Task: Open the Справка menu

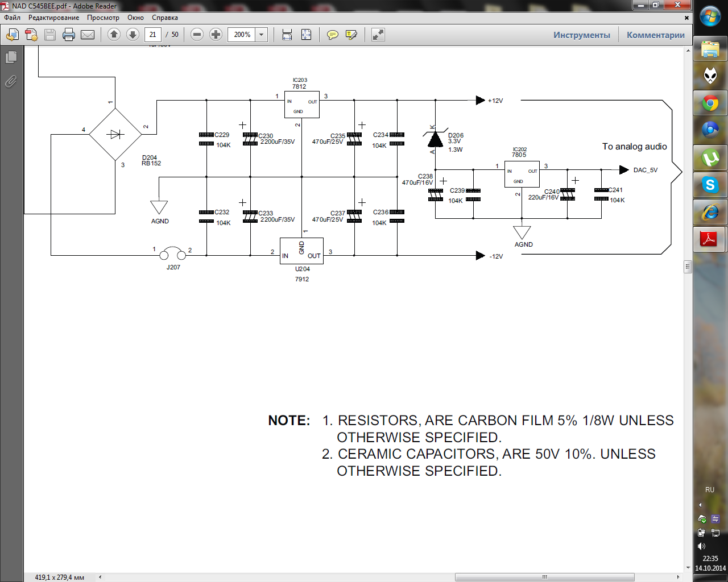Action: [165, 18]
